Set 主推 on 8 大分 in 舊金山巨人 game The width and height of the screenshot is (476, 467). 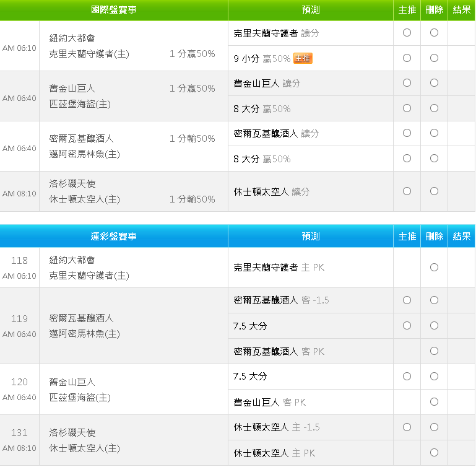(x=407, y=108)
